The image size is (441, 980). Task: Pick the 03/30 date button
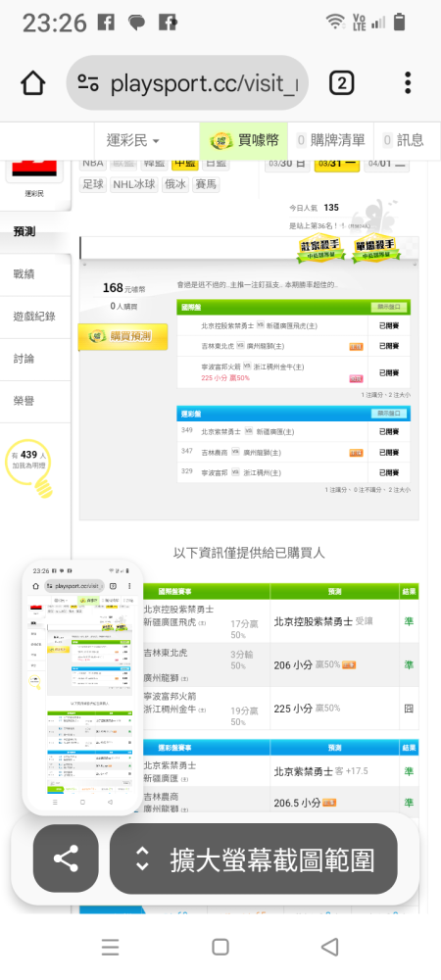[287, 163]
